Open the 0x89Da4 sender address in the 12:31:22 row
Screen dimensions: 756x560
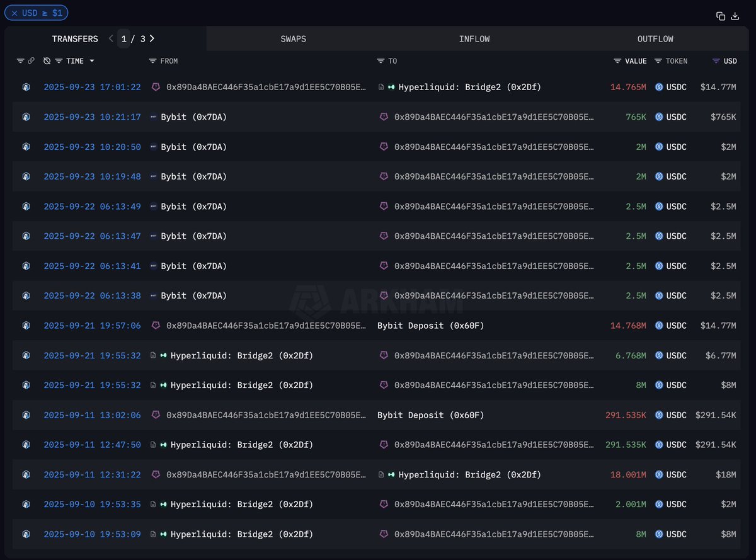click(266, 474)
